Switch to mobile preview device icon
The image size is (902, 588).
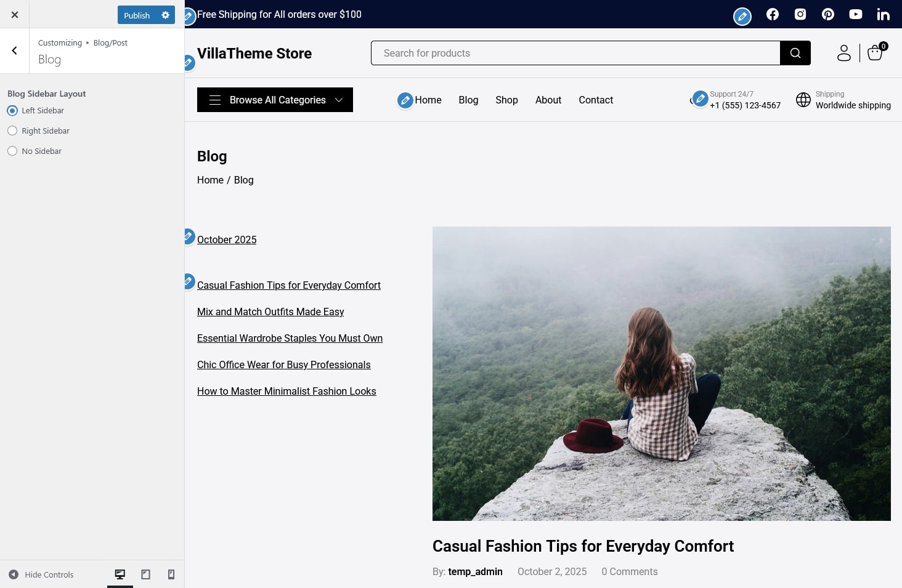pyautogui.click(x=171, y=574)
